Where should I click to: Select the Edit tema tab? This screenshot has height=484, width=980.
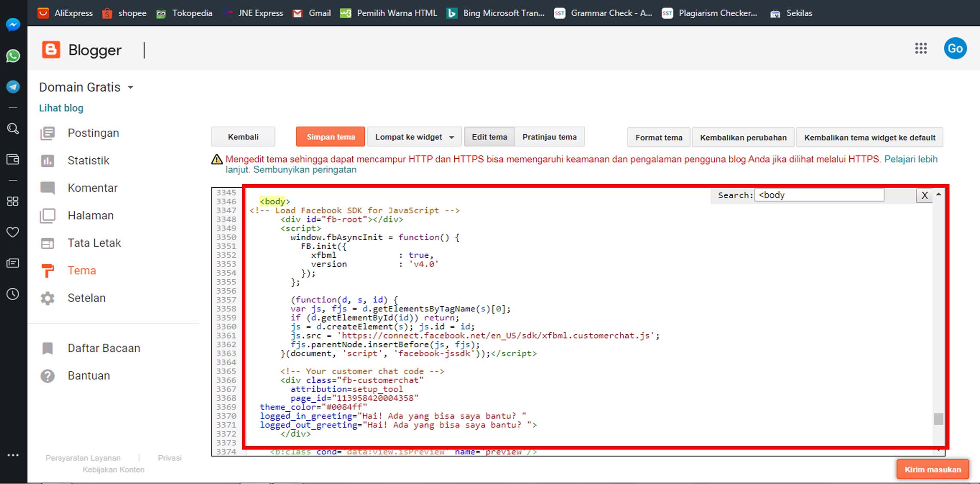(x=489, y=137)
